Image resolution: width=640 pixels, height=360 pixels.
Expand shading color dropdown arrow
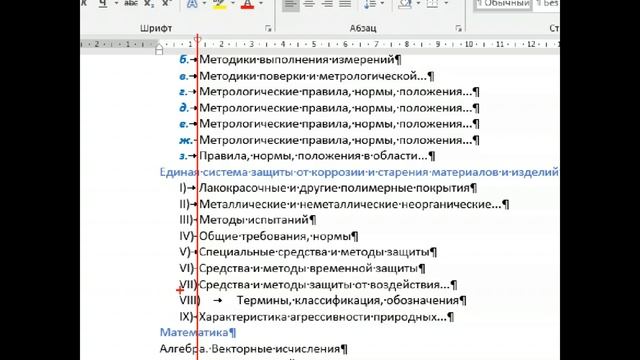418,4
